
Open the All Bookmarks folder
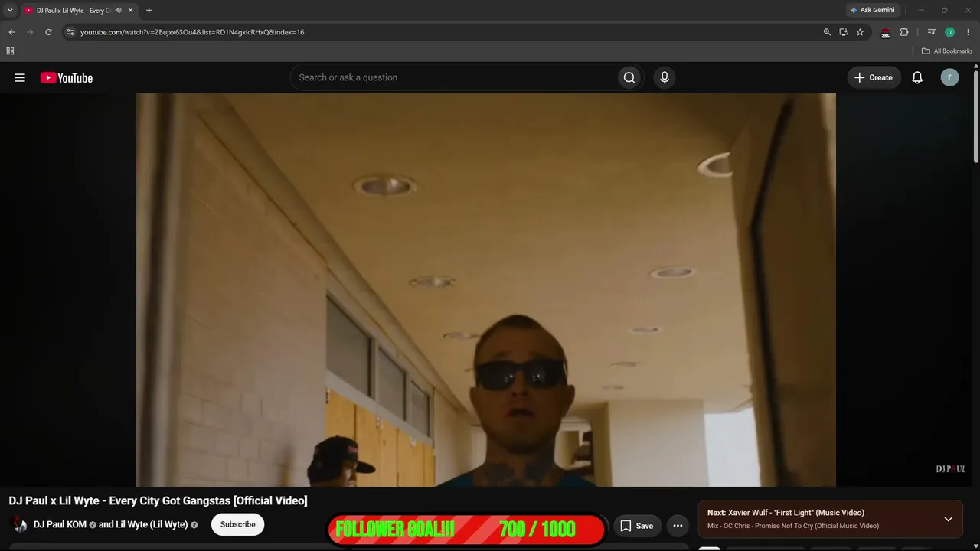947,51
